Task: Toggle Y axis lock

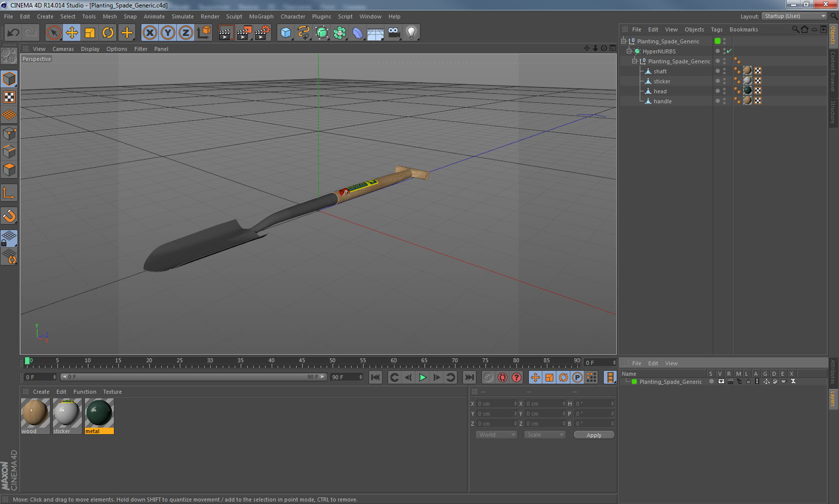Action: click(x=168, y=33)
